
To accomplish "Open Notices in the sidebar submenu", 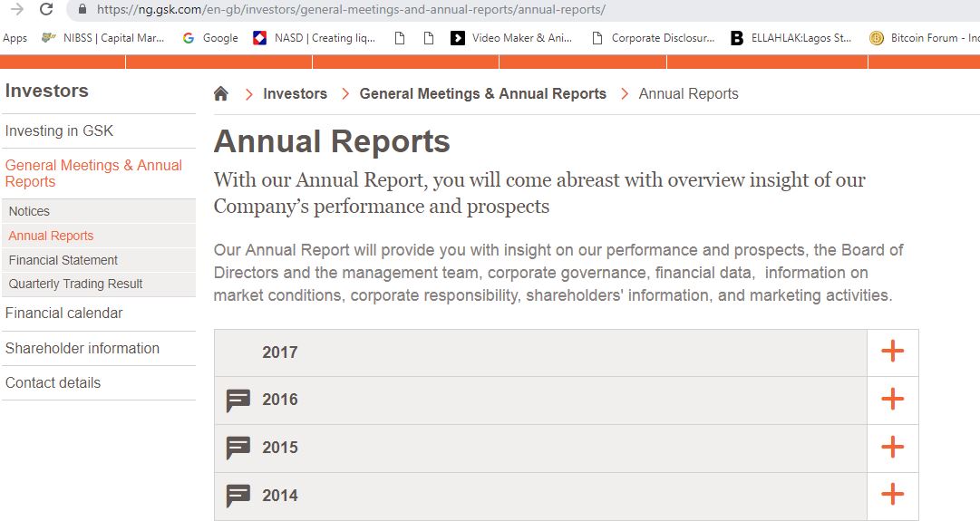I will [x=29, y=211].
